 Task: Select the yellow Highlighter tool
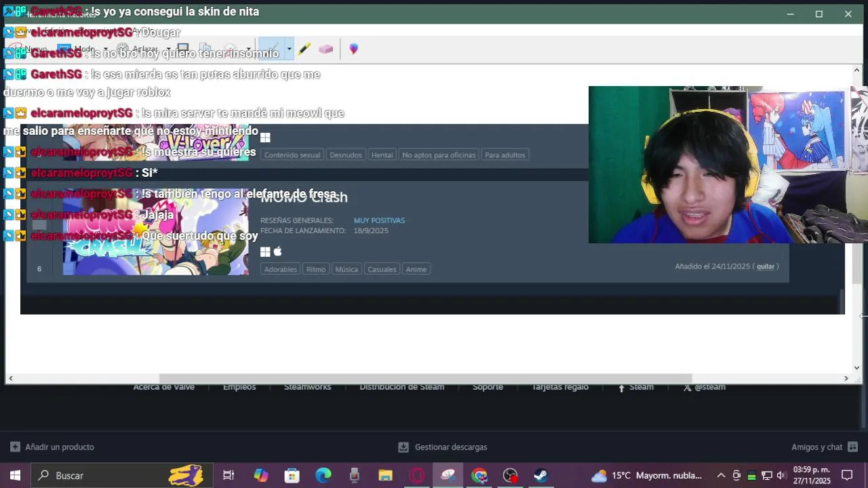[x=304, y=49]
